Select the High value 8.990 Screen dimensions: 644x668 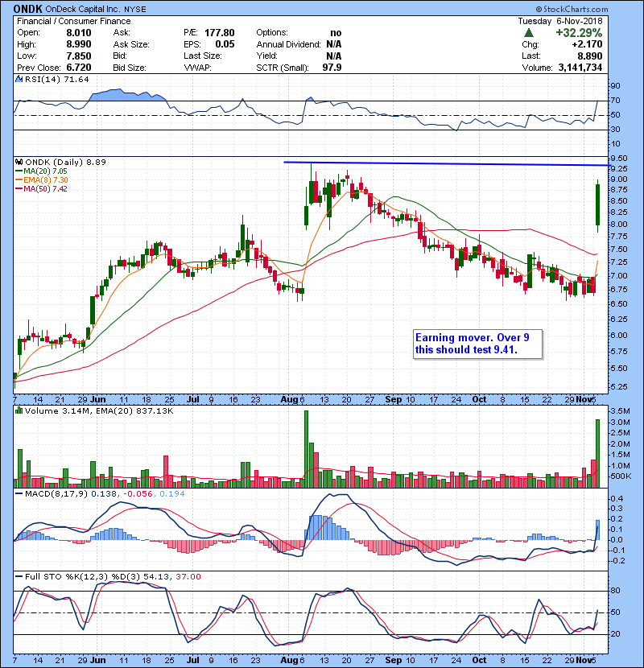click(x=79, y=44)
